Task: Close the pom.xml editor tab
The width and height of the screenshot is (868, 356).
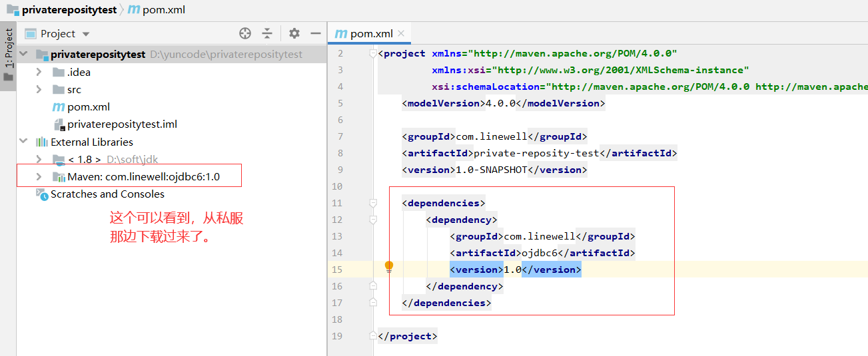Action: tap(401, 33)
